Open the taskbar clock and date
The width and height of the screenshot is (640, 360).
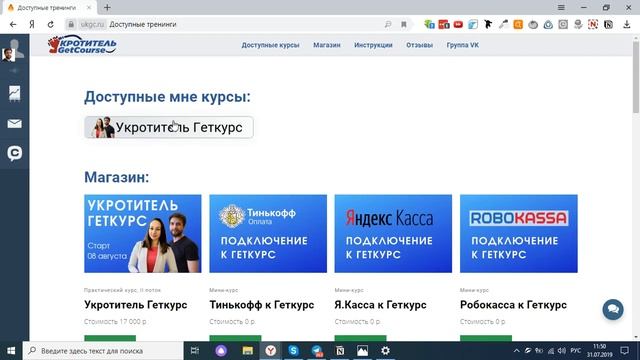[x=600, y=351]
